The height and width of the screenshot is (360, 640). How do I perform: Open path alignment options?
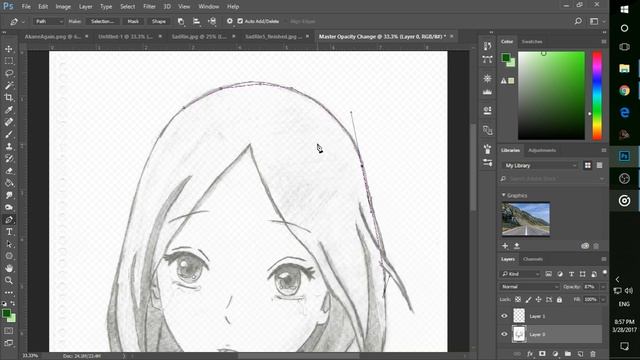tap(196, 21)
